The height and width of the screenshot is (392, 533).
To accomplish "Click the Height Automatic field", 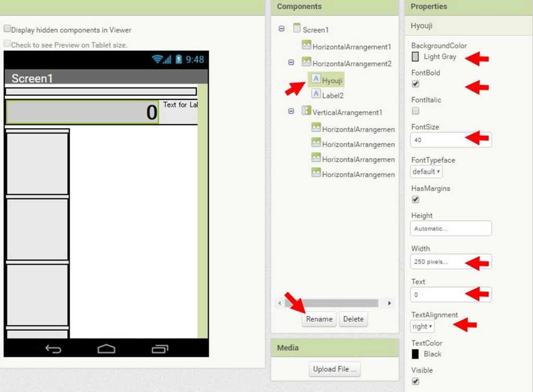I will pyautogui.click(x=451, y=228).
